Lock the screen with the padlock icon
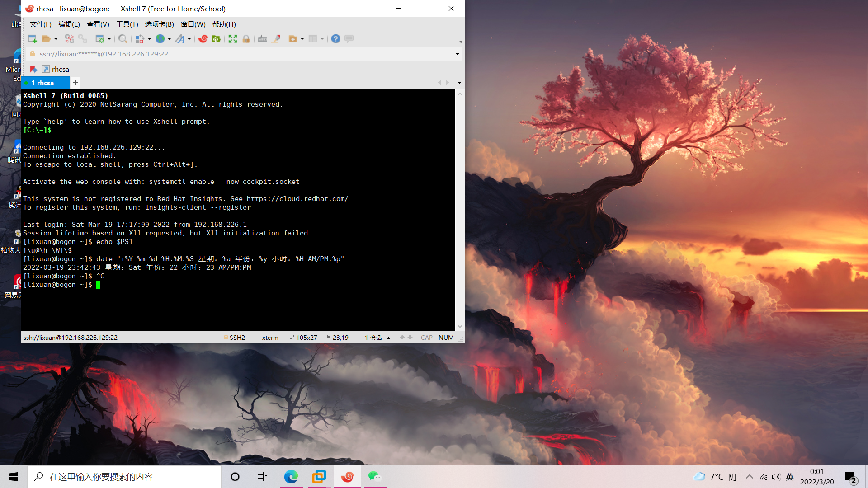Image resolution: width=868 pixels, height=488 pixels. 246,39
